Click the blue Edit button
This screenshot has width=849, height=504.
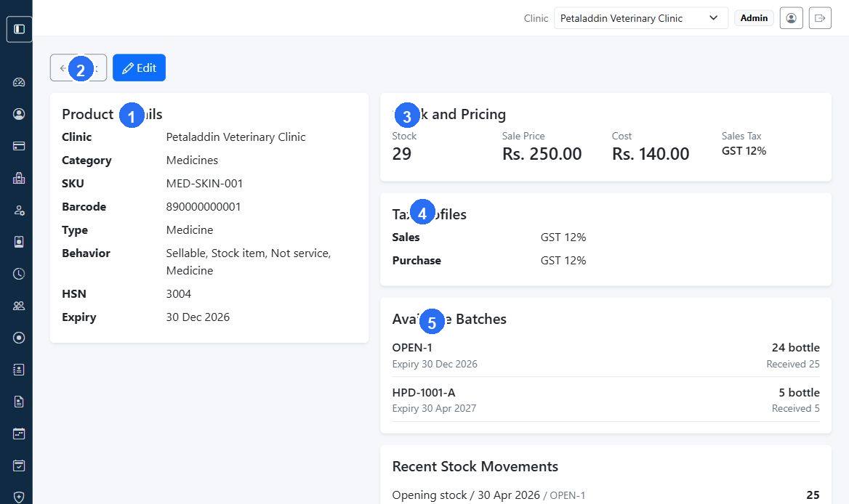coord(139,68)
